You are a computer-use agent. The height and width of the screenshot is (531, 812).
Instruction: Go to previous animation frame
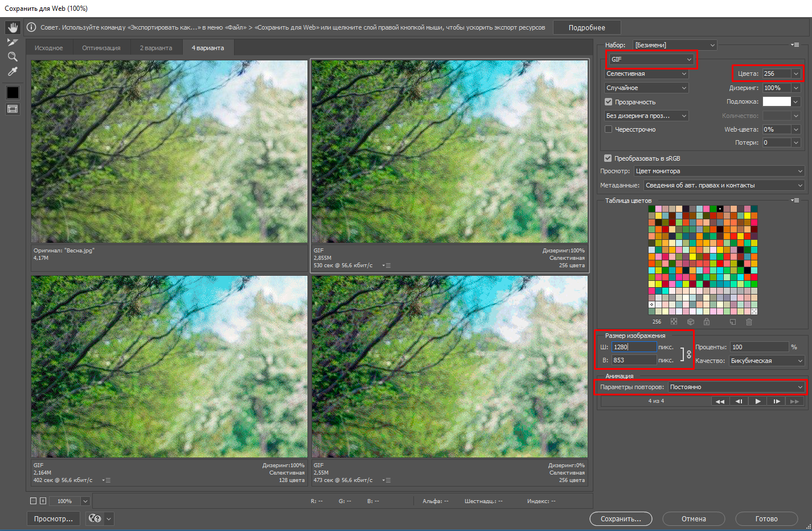[x=739, y=401]
